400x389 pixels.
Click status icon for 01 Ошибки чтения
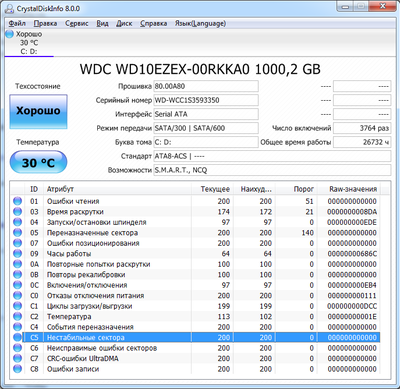17,201
